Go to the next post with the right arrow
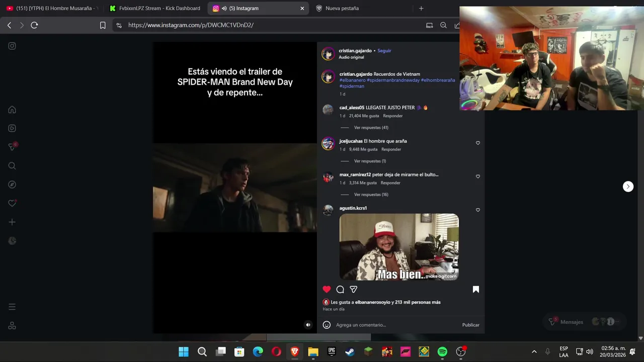This screenshot has height=362, width=644. [628, 187]
